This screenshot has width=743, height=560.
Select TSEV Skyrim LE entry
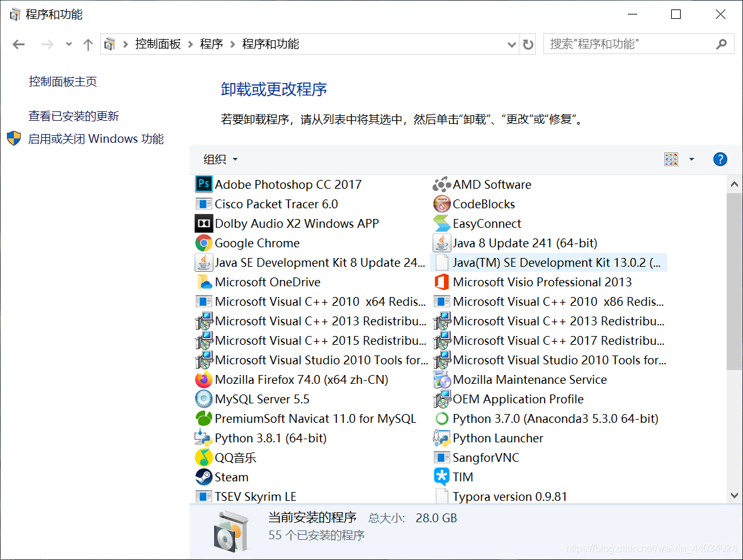(x=246, y=496)
